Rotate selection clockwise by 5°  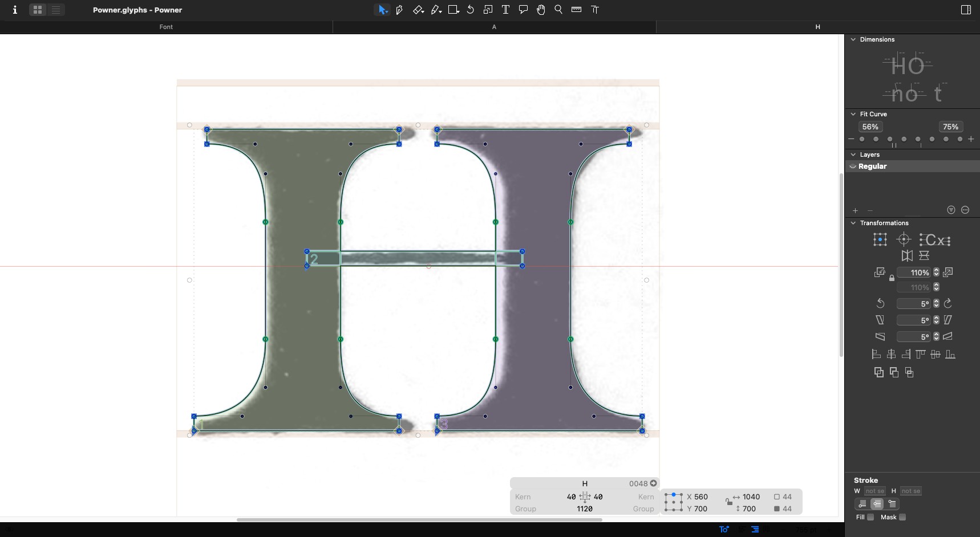pyautogui.click(x=948, y=303)
